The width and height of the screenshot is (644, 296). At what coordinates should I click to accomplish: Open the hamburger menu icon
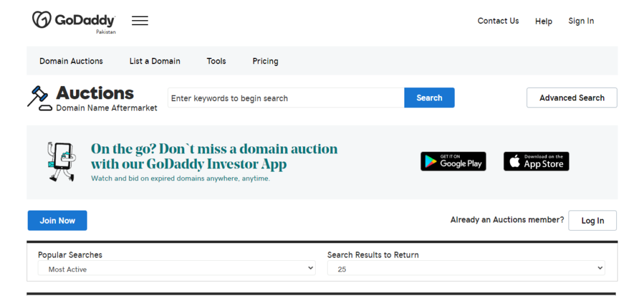(x=140, y=21)
